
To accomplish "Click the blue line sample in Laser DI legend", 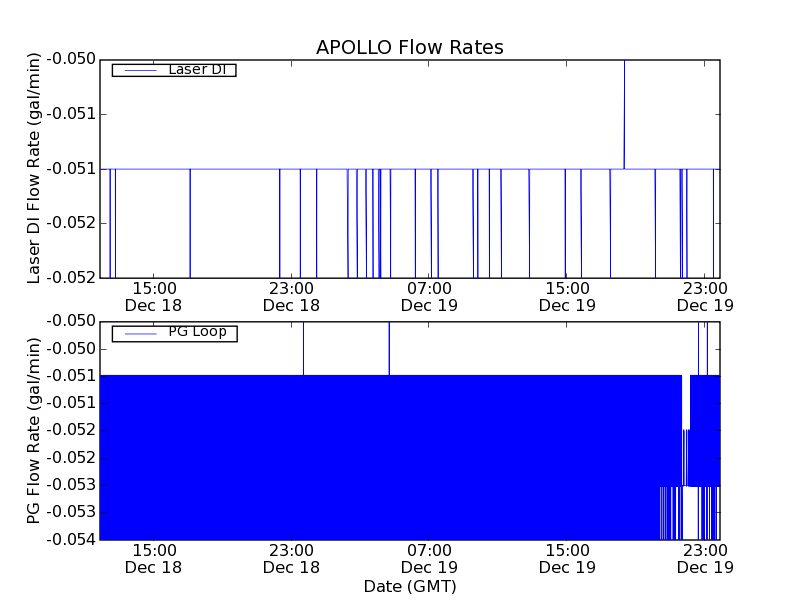I will tap(138, 70).
